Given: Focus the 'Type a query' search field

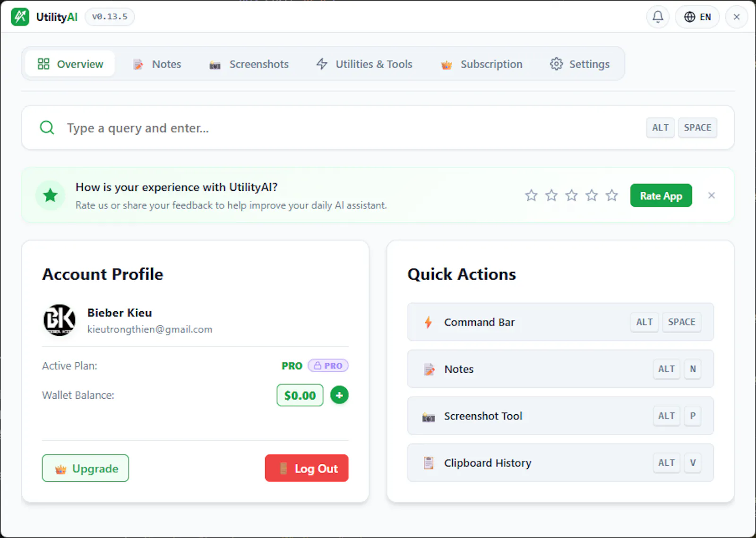Looking at the screenshot, I should coord(378,128).
